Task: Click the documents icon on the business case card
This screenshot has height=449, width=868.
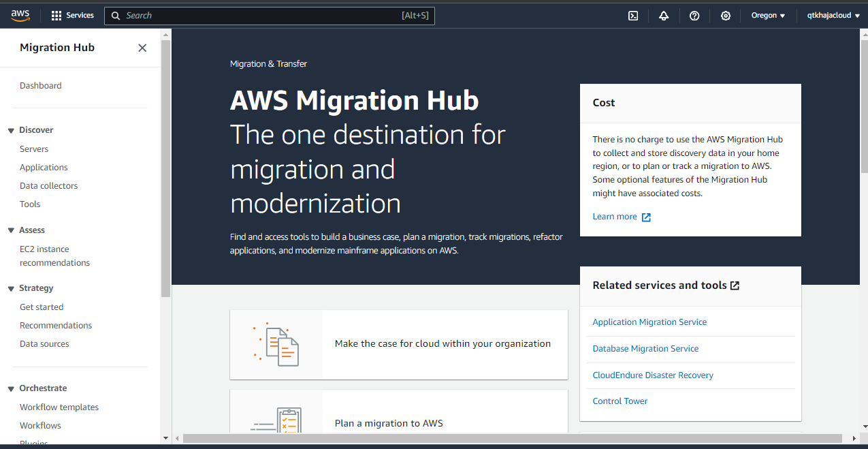Action: 276,344
